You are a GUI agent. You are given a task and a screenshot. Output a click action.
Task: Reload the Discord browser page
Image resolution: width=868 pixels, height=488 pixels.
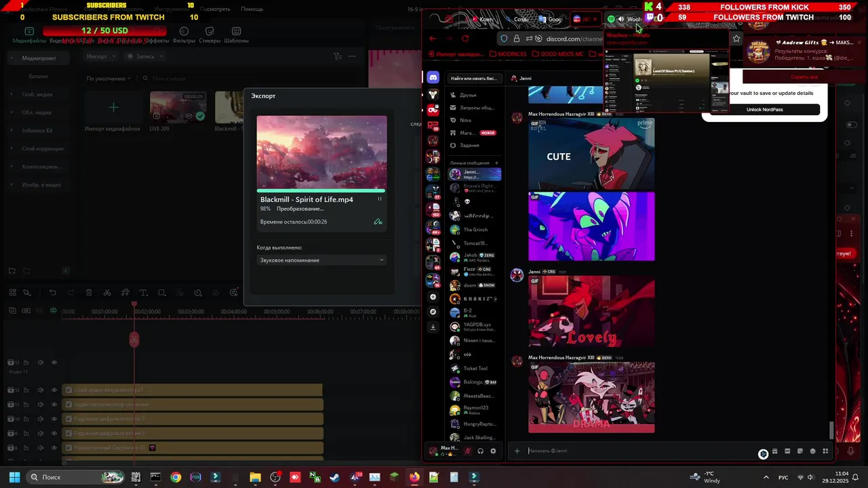[x=465, y=39]
